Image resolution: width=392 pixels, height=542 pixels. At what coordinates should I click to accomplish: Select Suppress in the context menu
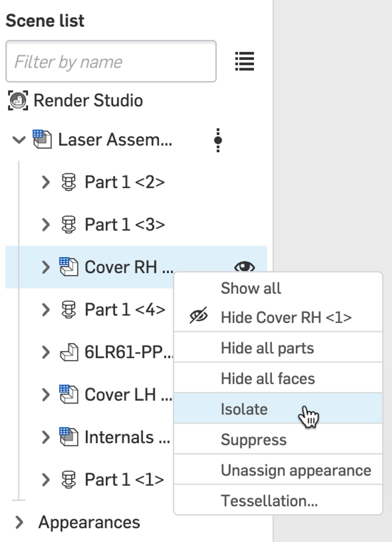click(254, 440)
